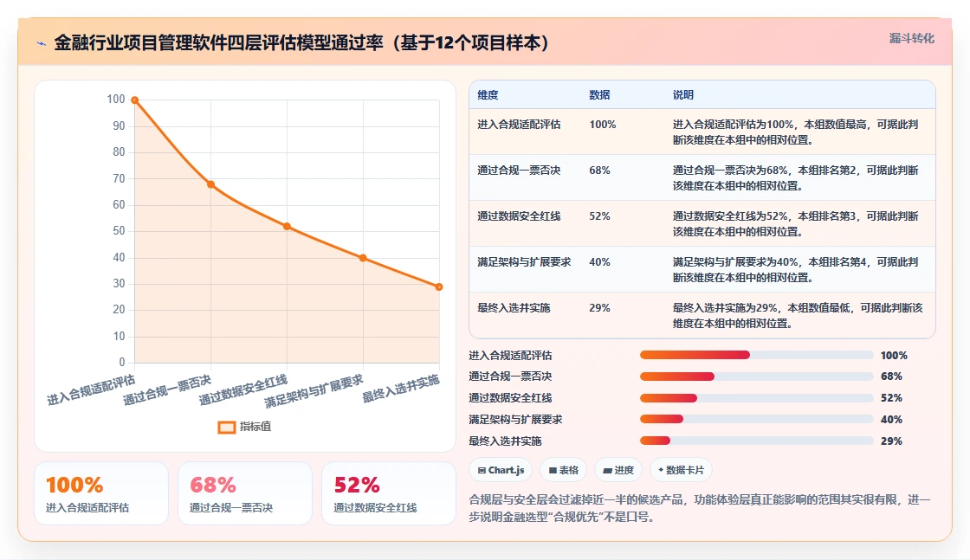Viewport: 970px width, 560px height.
Task: Click x-axis label 进入合规适配评估 on chart
Action: 91,390
